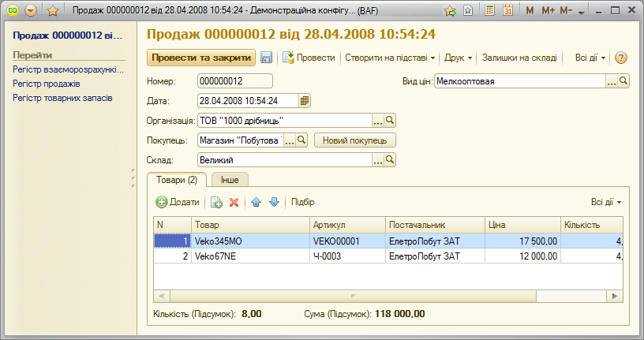Click the M- memory subtract button
This screenshot has height=340, width=644.
tap(567, 11)
